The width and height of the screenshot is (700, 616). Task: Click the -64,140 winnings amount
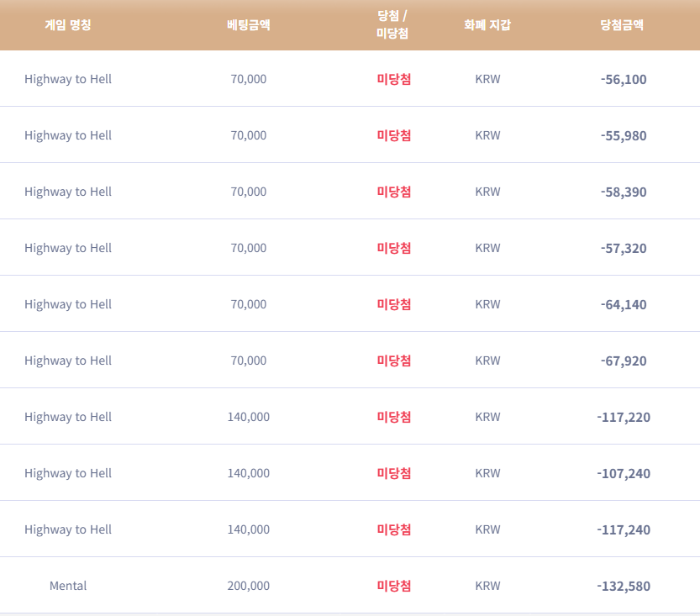pos(624,304)
